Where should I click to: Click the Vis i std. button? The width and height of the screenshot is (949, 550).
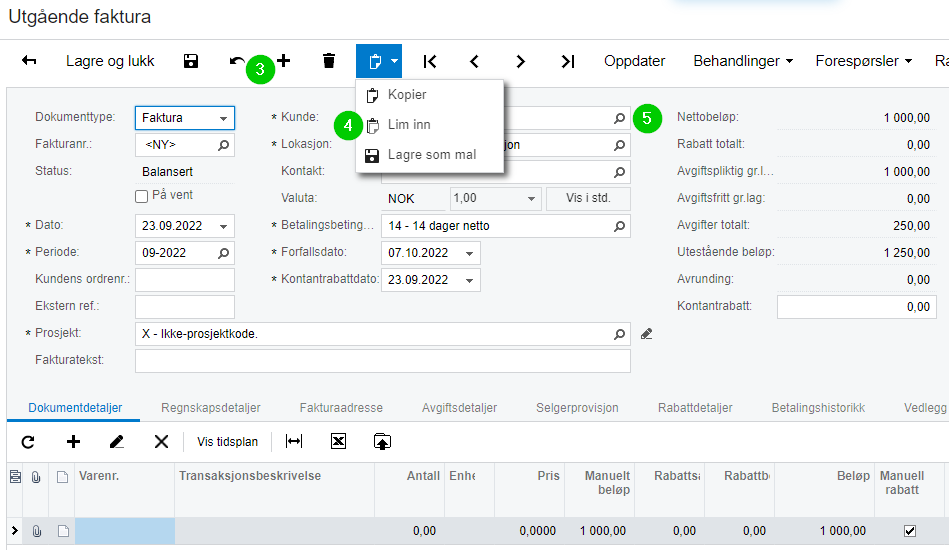pos(588,198)
